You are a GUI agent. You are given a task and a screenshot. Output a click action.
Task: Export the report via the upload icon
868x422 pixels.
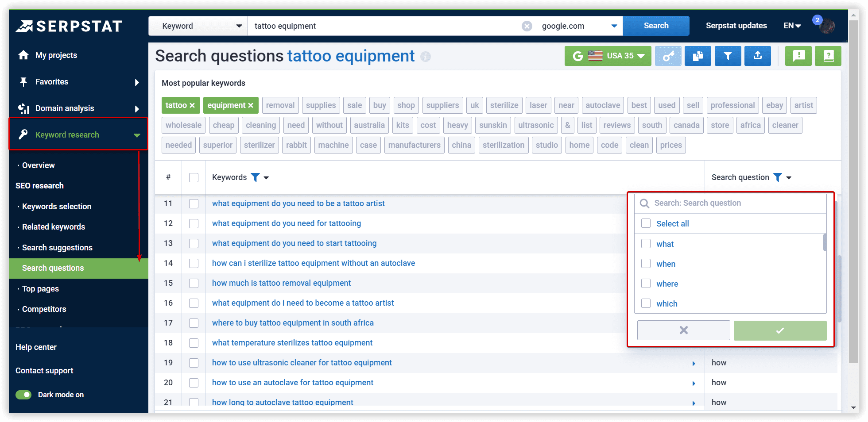(x=757, y=56)
